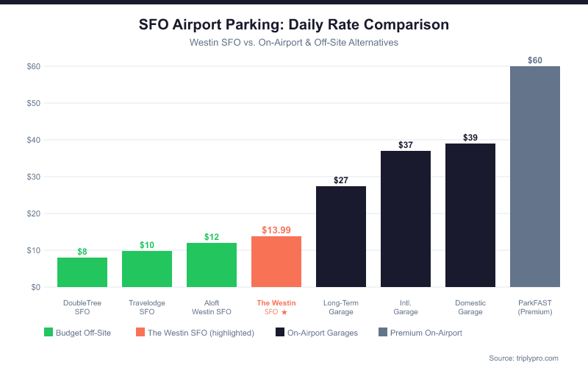Click the $60 value label above ParkFAST
The width and height of the screenshot is (588, 368).
click(535, 60)
